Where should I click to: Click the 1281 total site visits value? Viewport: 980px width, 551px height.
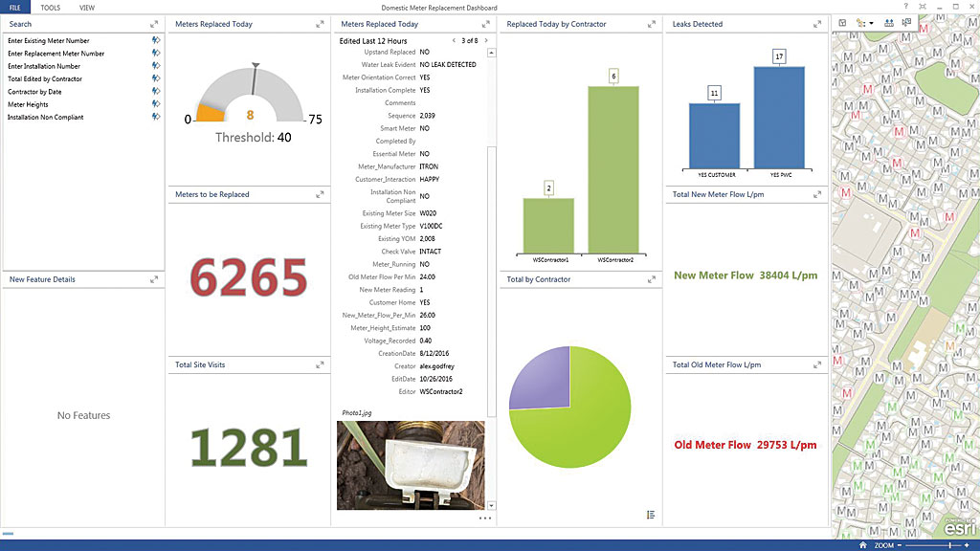coord(249,448)
